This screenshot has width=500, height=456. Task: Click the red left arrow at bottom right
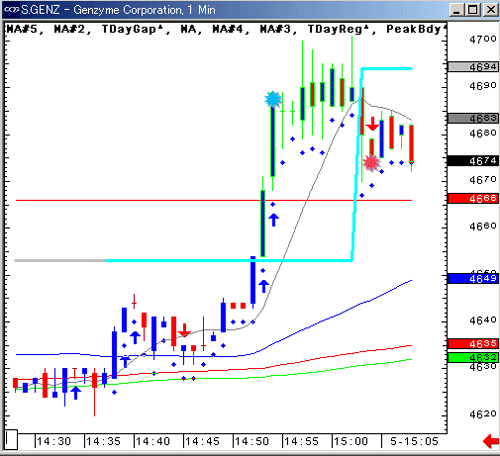(x=491, y=441)
